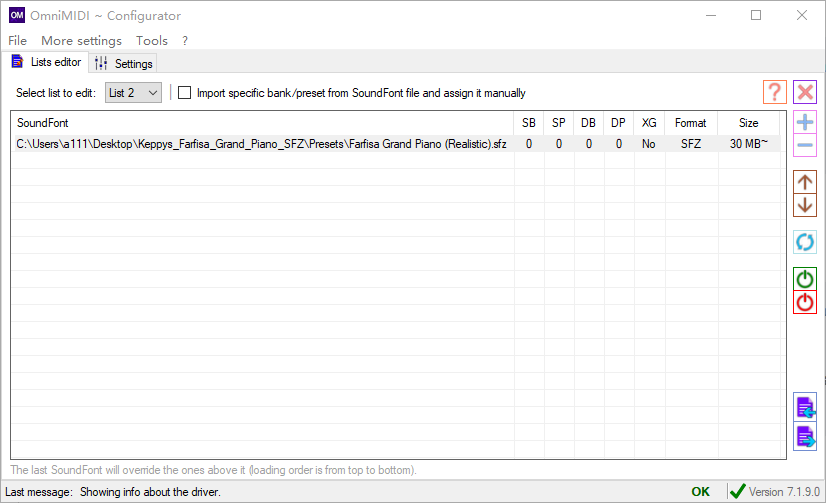Switch to the Settings tab

pos(123,64)
